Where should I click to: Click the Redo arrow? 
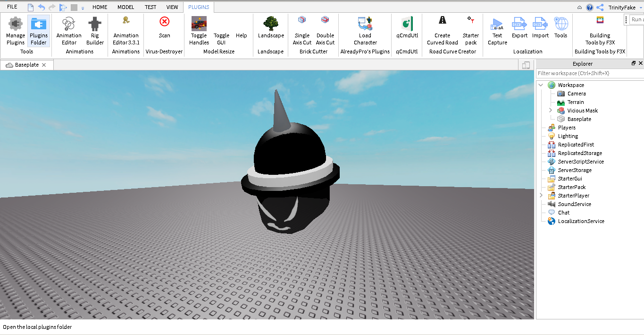click(52, 8)
